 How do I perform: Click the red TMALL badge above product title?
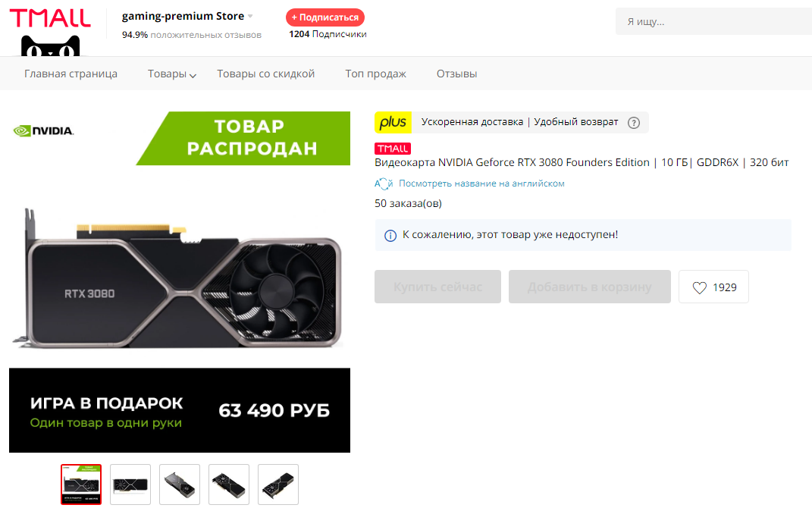393,149
